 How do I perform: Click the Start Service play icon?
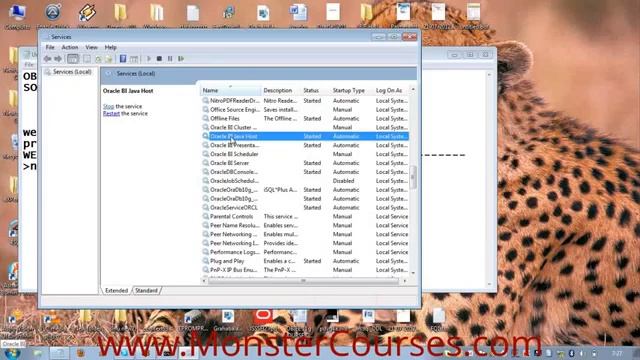pyautogui.click(x=149, y=59)
